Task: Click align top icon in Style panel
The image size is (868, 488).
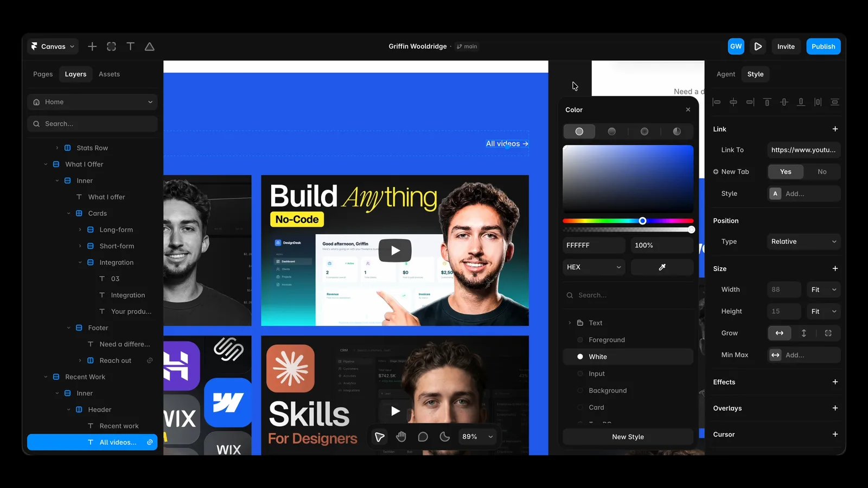Action: [767, 102]
